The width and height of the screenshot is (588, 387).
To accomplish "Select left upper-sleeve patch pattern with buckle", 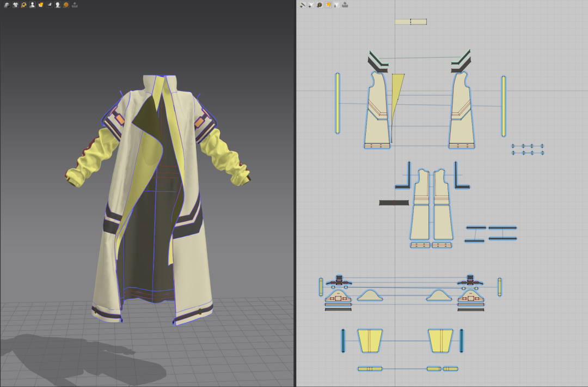I will [x=338, y=297].
